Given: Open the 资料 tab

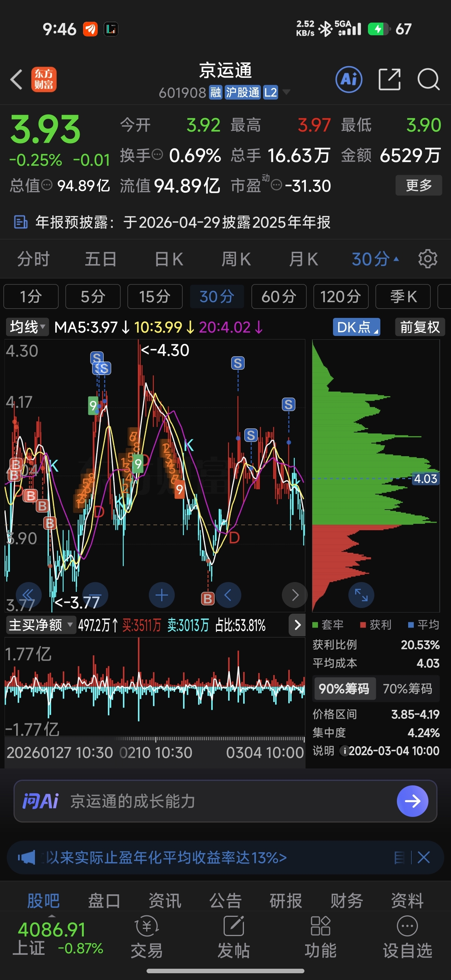Looking at the screenshot, I should coord(407,900).
